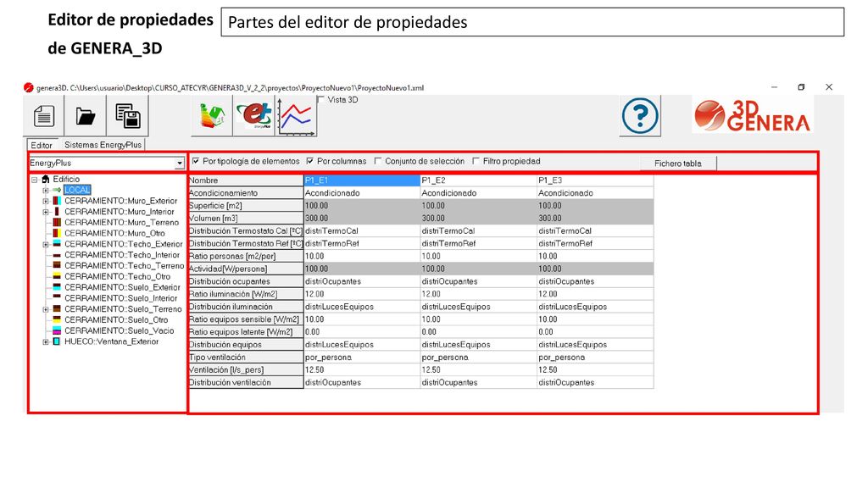
Task: Open the results line chart icon
Action: tap(296, 116)
